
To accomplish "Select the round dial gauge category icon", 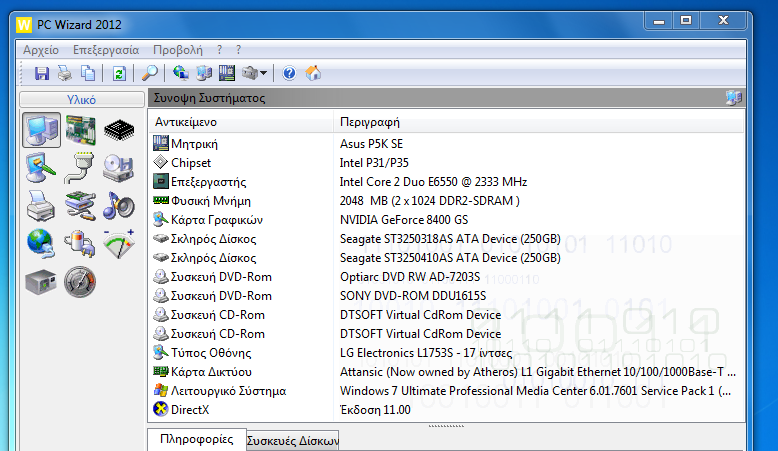I will (80, 282).
